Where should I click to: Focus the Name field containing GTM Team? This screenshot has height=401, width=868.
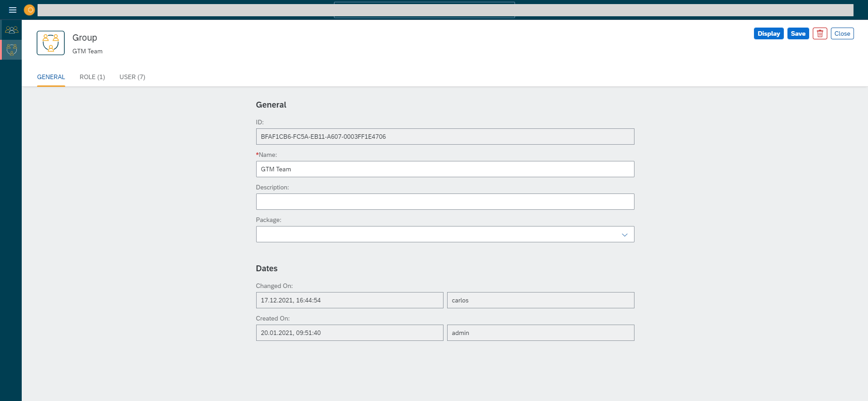click(x=444, y=169)
